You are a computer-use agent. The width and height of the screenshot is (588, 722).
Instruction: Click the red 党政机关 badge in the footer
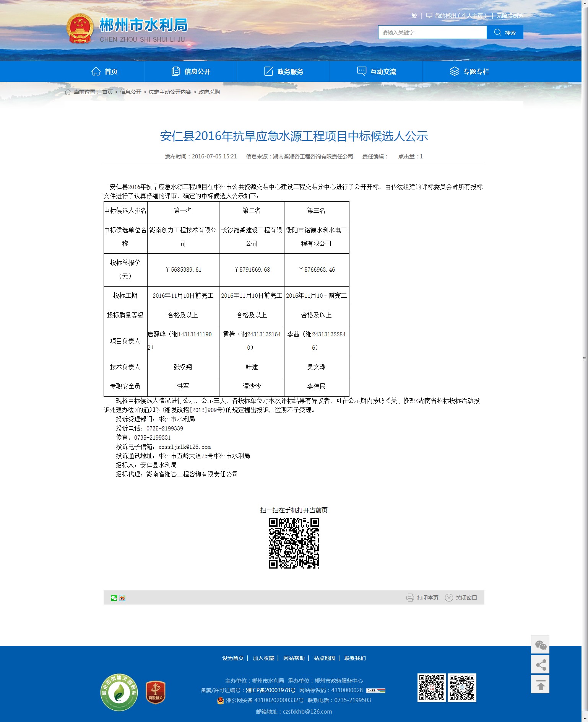[156, 692]
